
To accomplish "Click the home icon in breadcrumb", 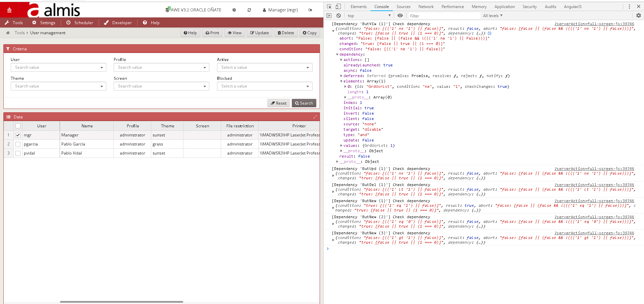I will pos(8,33).
